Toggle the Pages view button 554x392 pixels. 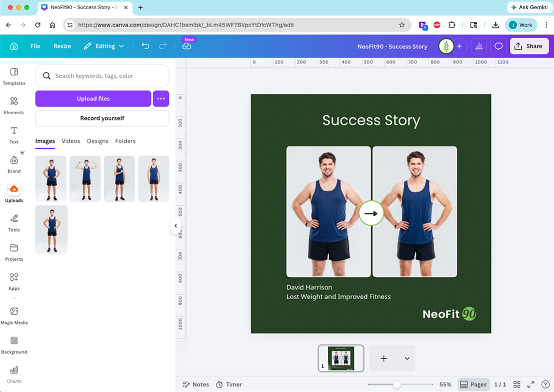tap(473, 384)
